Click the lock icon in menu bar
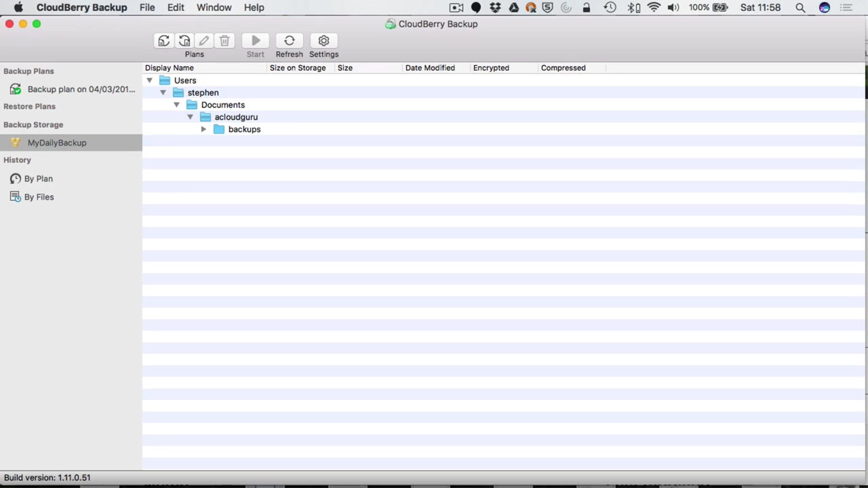Image resolution: width=868 pixels, height=488 pixels. (x=587, y=7)
